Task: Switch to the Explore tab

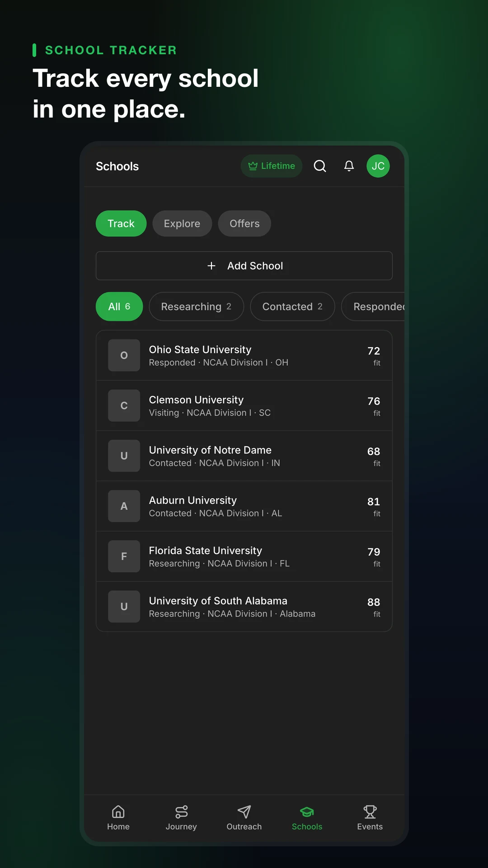Action: point(182,223)
